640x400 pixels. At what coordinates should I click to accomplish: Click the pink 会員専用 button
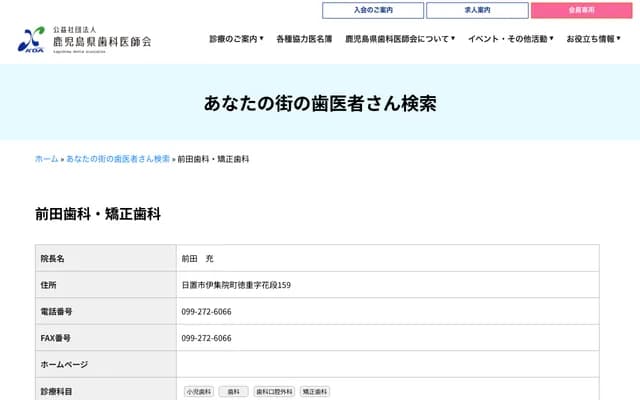581,10
